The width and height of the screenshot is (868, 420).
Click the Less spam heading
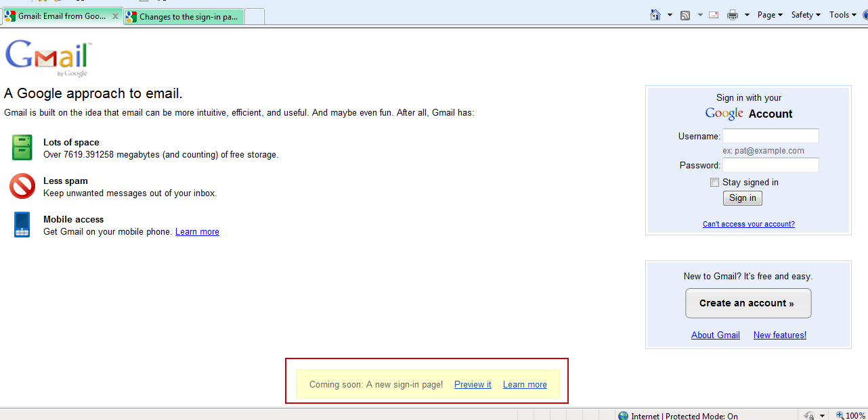[66, 181]
